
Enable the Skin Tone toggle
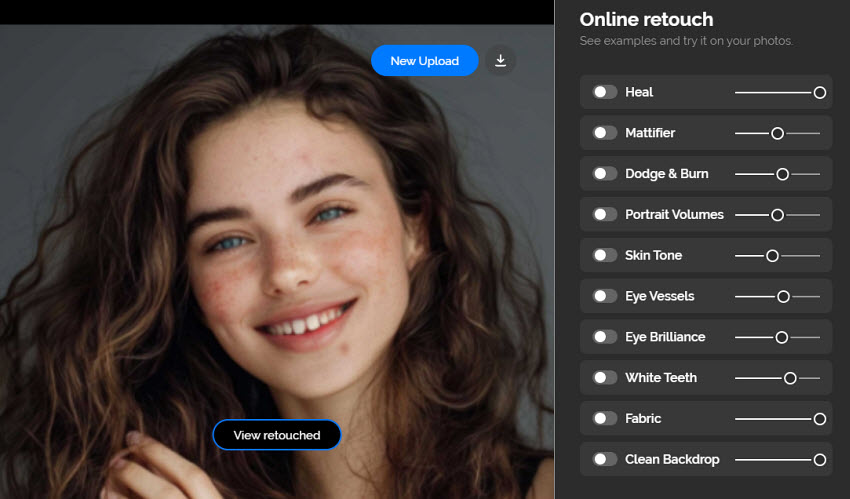tap(604, 255)
